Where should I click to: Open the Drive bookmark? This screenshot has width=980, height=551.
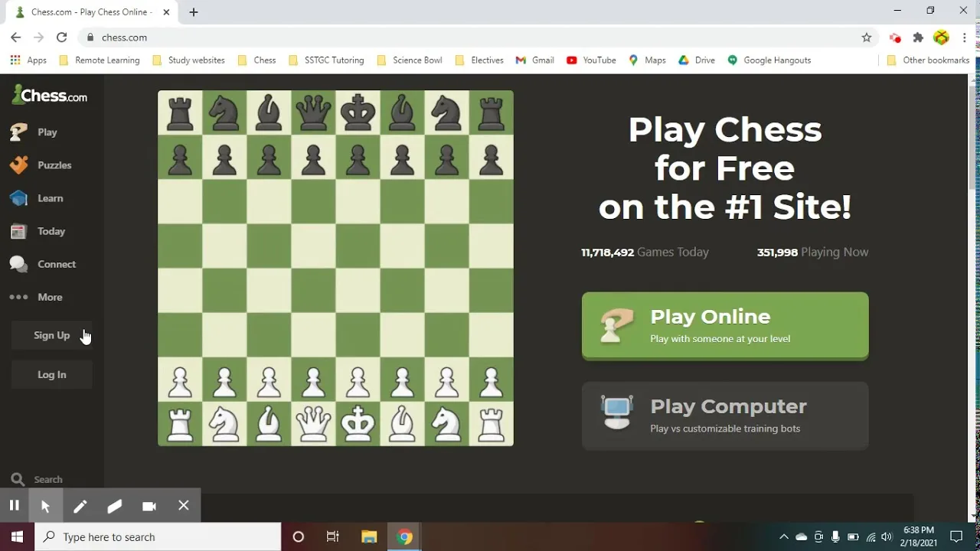tap(697, 60)
